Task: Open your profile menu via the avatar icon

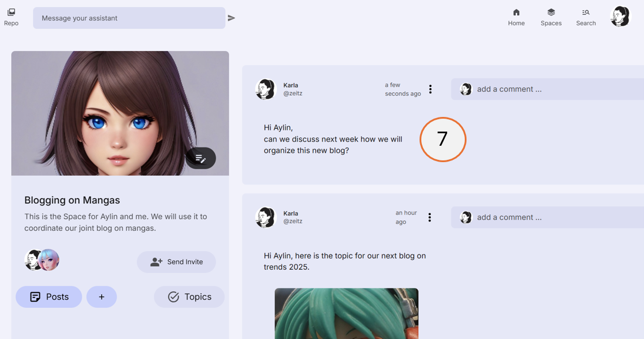Action: tap(620, 16)
